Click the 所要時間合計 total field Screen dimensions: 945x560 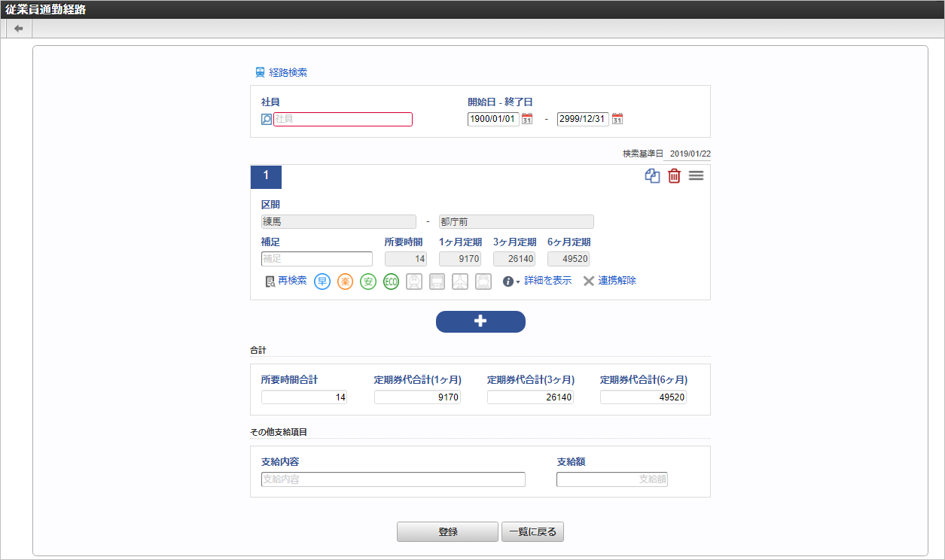point(304,397)
